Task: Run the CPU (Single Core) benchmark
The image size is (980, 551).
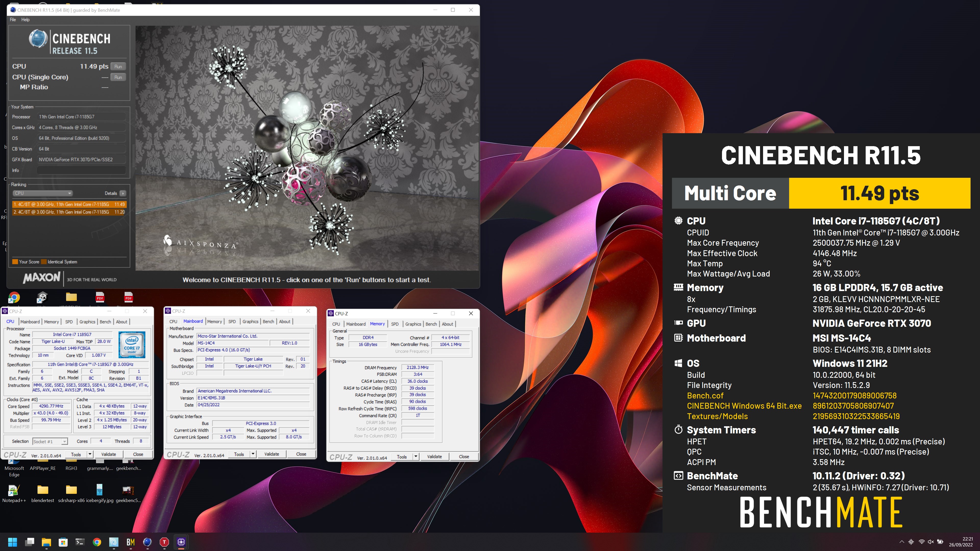Action: click(x=118, y=77)
